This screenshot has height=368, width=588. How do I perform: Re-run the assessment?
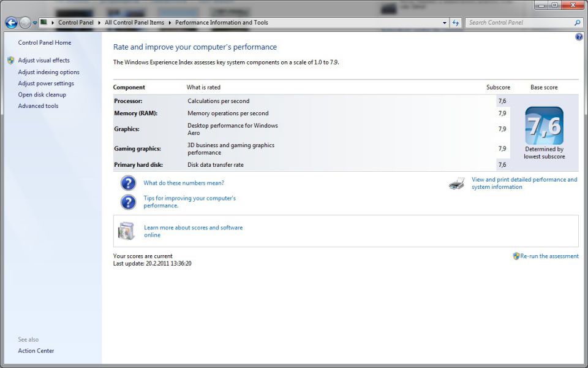549,256
